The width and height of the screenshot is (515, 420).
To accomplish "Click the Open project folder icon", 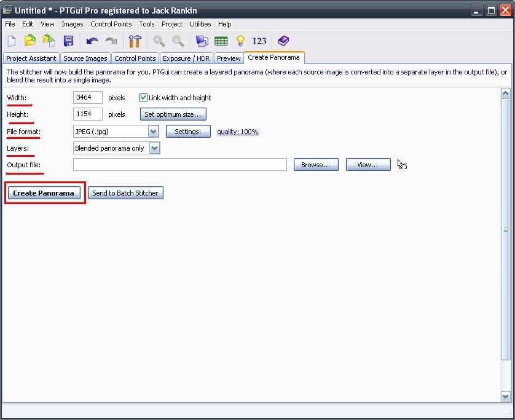I will click(x=30, y=41).
